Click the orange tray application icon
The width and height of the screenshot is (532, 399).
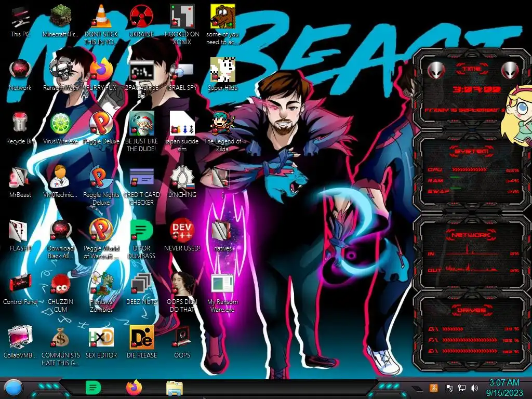coord(434,388)
